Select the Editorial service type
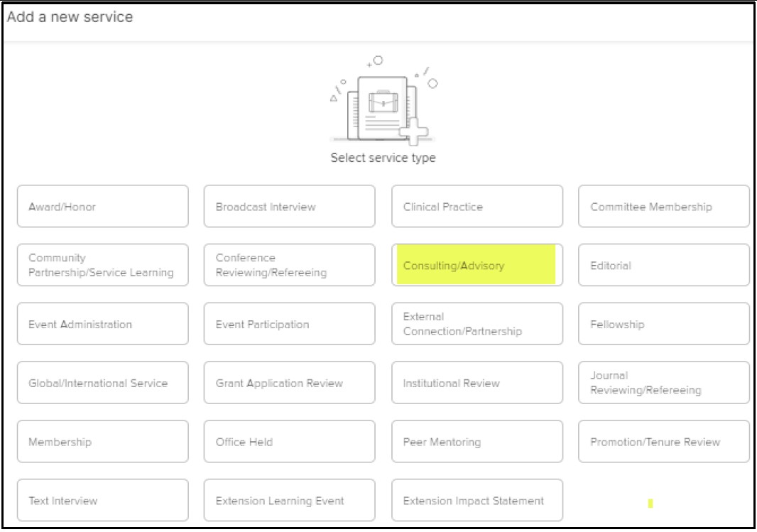This screenshot has width=757, height=532. (x=665, y=264)
